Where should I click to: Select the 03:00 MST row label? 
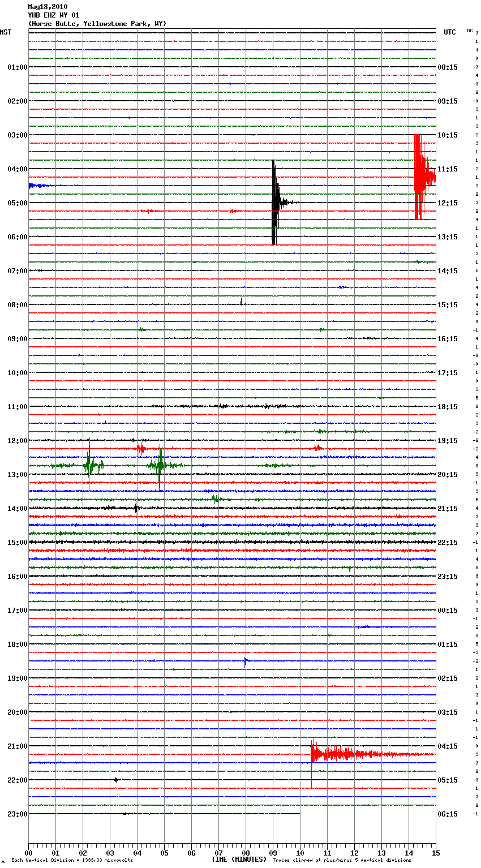(18, 135)
